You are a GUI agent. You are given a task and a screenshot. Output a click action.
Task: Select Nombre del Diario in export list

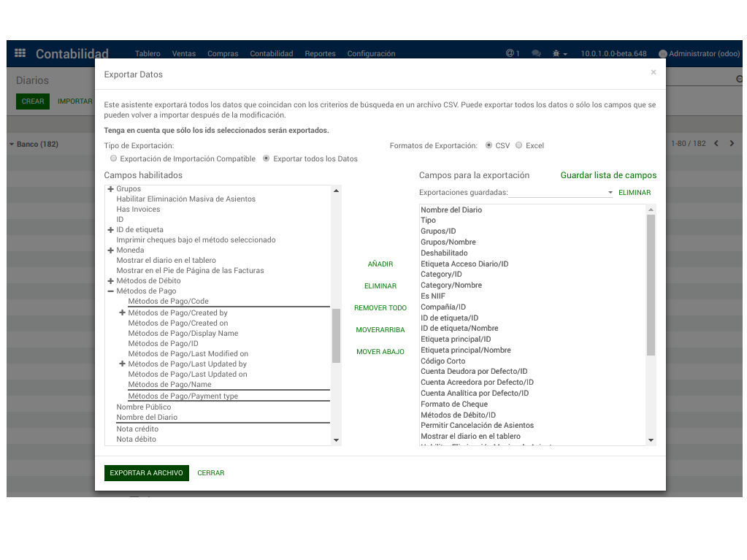(451, 210)
